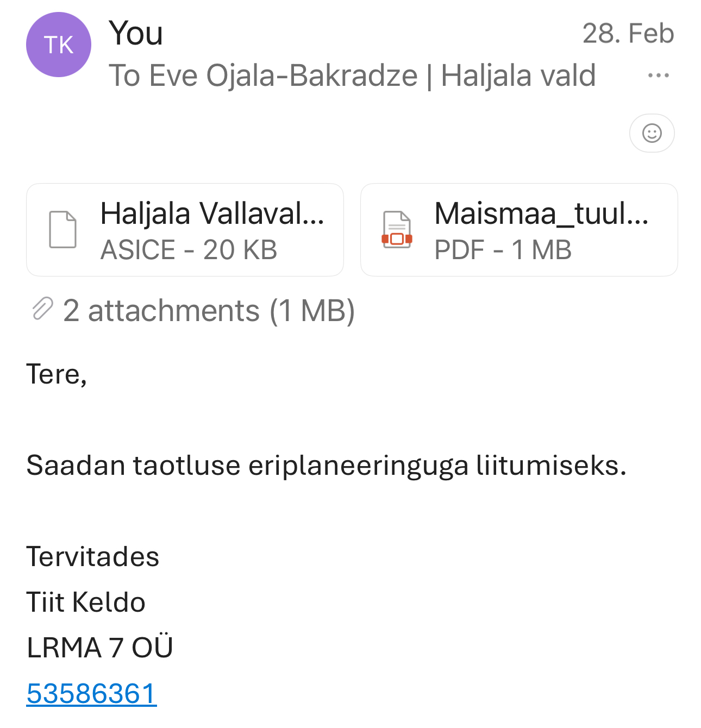The image size is (701, 728).
Task: Click the ASICE - 20 KB size label
Action: [x=189, y=250]
